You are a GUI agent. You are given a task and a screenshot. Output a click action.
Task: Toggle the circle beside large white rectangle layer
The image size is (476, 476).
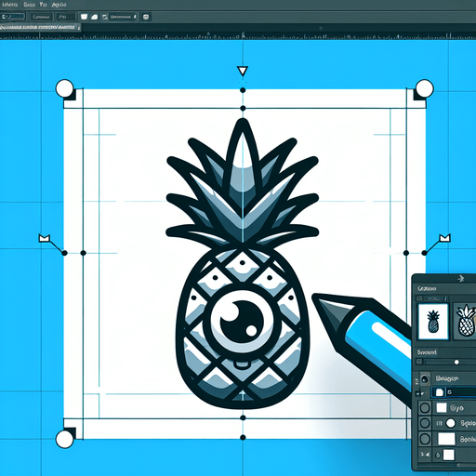425,439
